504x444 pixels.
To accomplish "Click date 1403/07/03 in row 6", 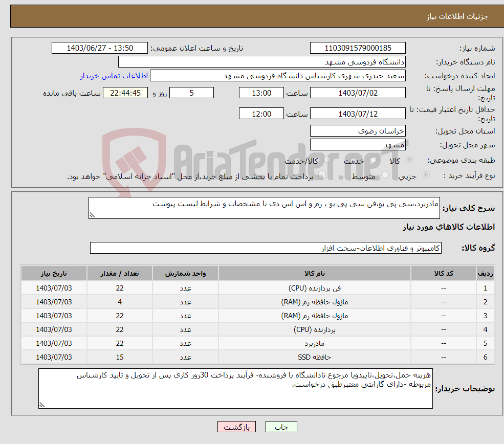I will (54, 357).
